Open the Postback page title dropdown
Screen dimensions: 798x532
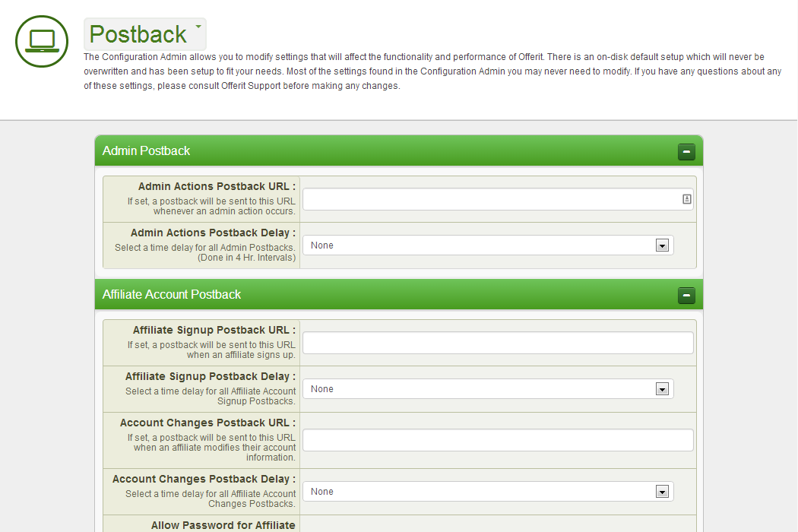(x=144, y=34)
